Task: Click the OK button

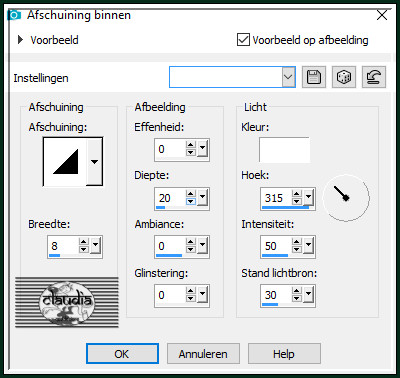Action: [x=122, y=354]
